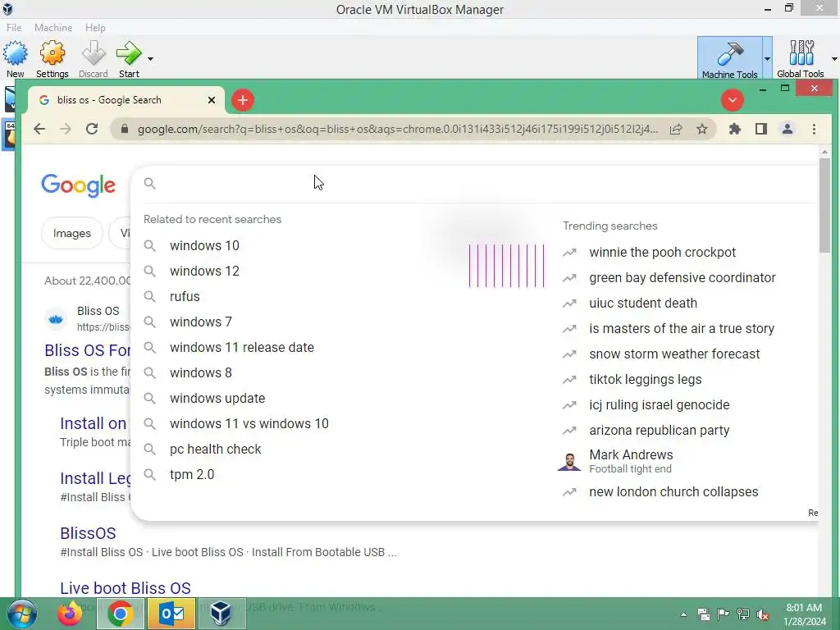Click the Chrome taskbar icon
Screen dimensions: 840x630
coord(120,614)
